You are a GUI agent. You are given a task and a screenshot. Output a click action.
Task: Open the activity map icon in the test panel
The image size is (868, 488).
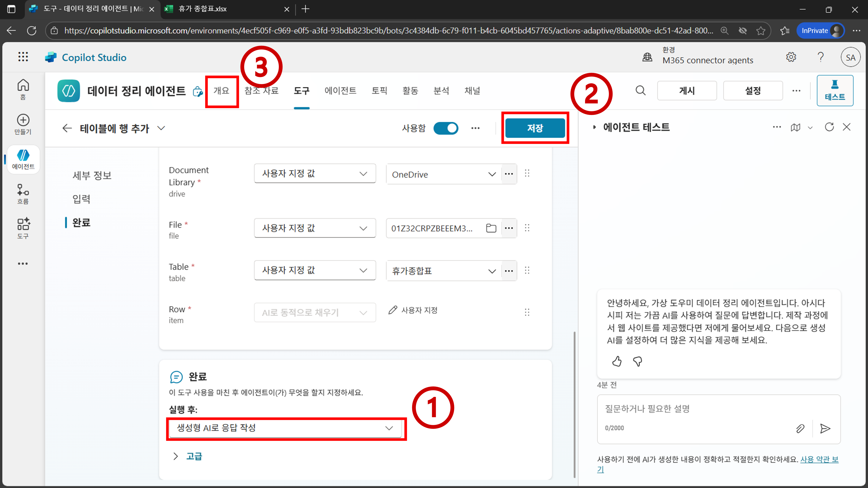pos(796,127)
